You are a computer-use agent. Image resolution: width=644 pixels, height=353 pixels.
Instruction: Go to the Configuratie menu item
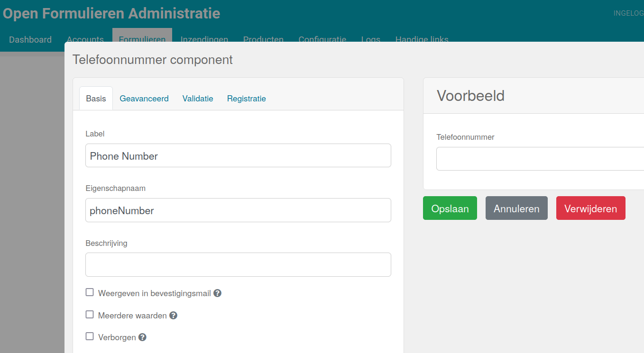click(x=322, y=39)
